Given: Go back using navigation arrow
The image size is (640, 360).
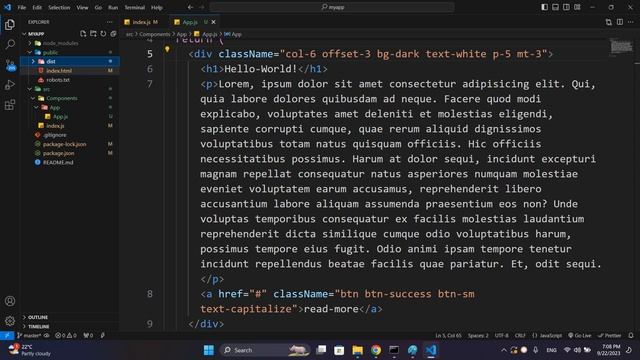Looking at the screenshot, I should [191, 7].
